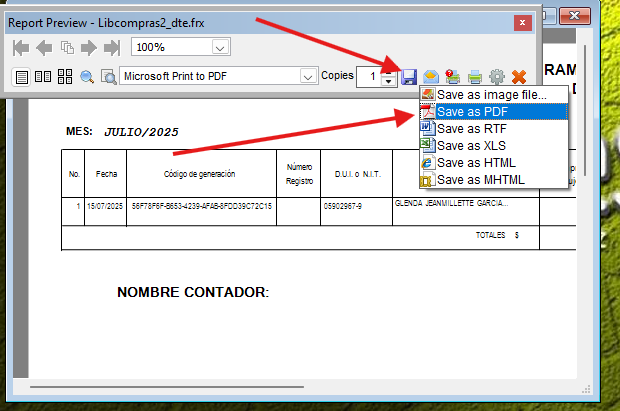Click the Código de generación column header

tap(200, 174)
